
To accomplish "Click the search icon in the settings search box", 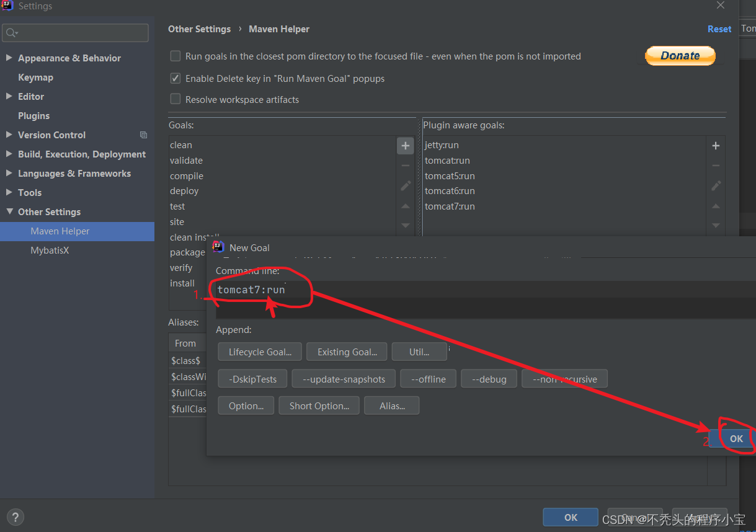I will point(12,33).
